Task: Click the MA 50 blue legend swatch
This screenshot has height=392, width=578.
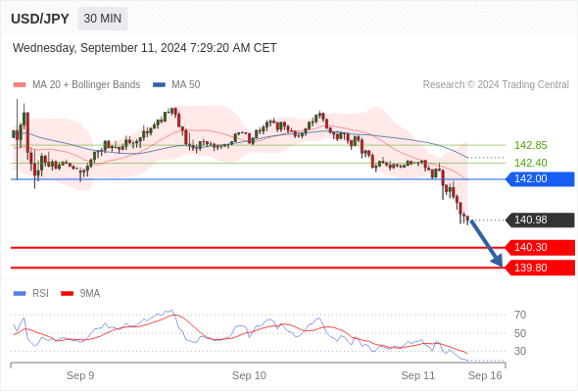Action: pyautogui.click(x=159, y=85)
